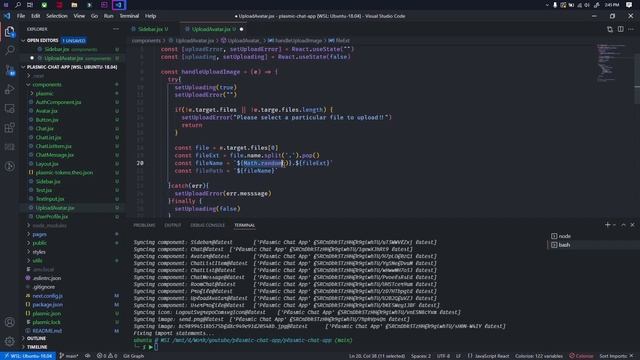This screenshot has width=640, height=360.
Task: Open the Terminal menu
Action: [129, 16]
